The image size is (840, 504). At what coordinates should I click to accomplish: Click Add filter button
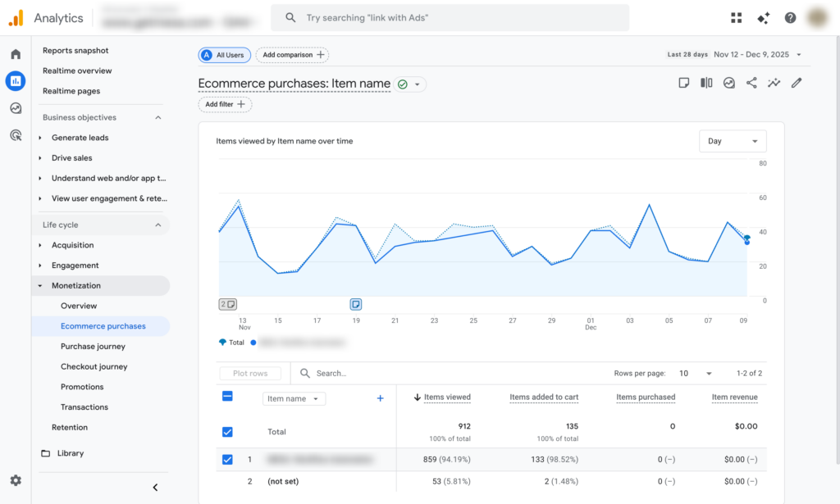(x=225, y=104)
